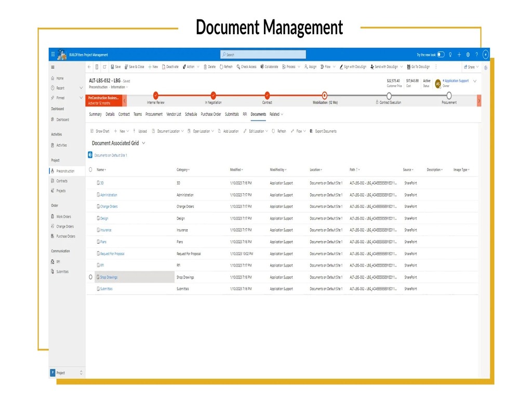Toggle the Try the new look switch

coord(441,55)
